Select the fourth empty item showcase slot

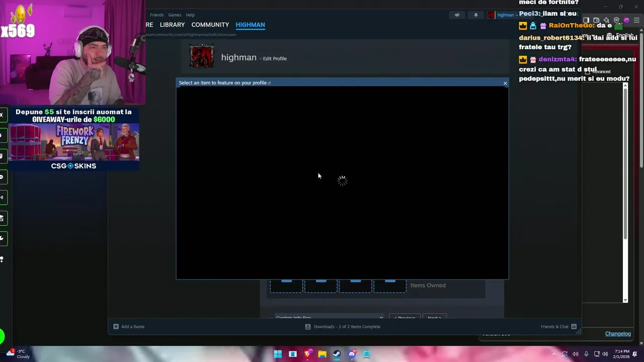pyautogui.click(x=390, y=286)
